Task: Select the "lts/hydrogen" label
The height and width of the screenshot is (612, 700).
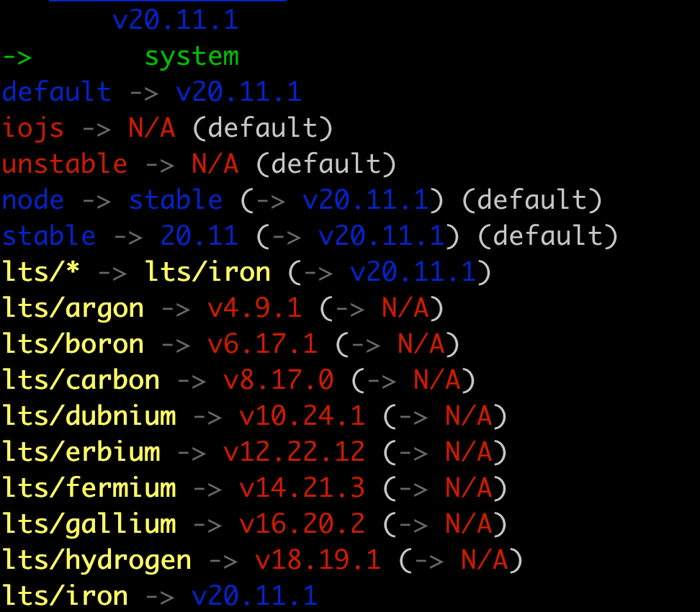Action: pyautogui.click(x=97, y=560)
